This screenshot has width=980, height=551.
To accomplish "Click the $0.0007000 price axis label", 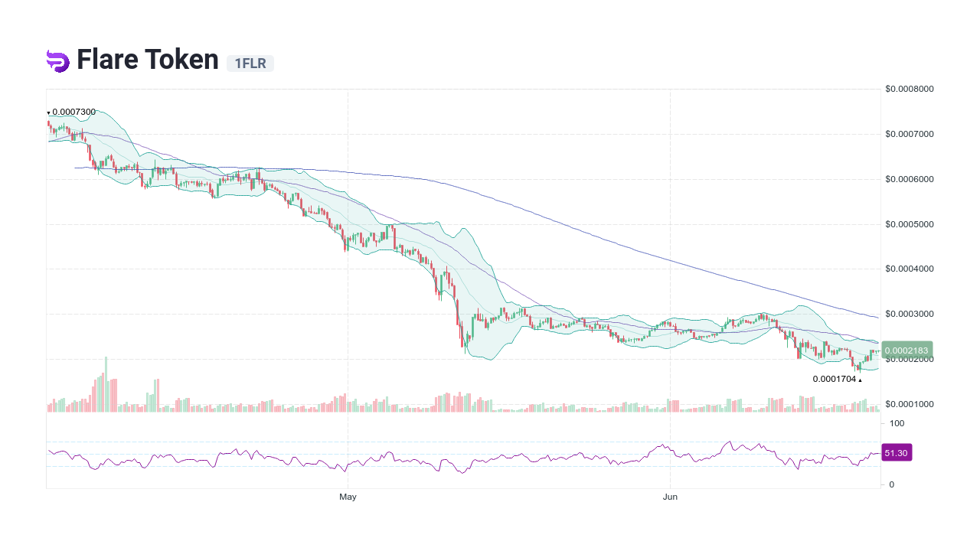I will [909, 134].
